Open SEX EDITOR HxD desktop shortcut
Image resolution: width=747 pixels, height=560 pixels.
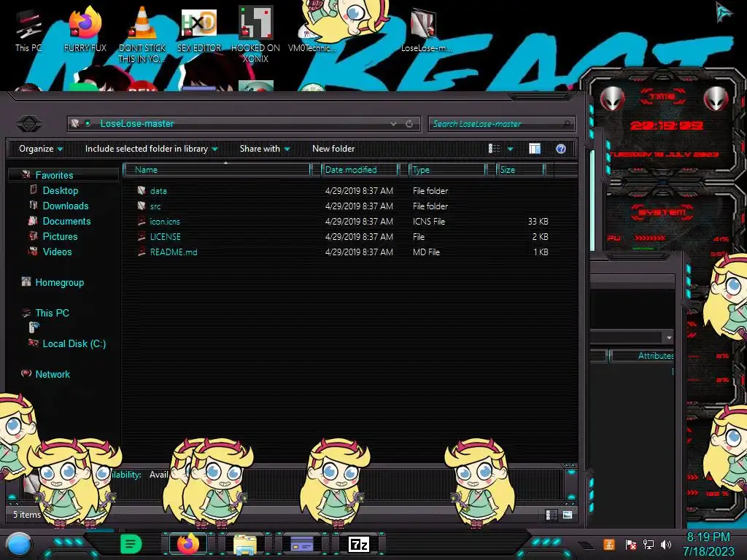(x=199, y=29)
